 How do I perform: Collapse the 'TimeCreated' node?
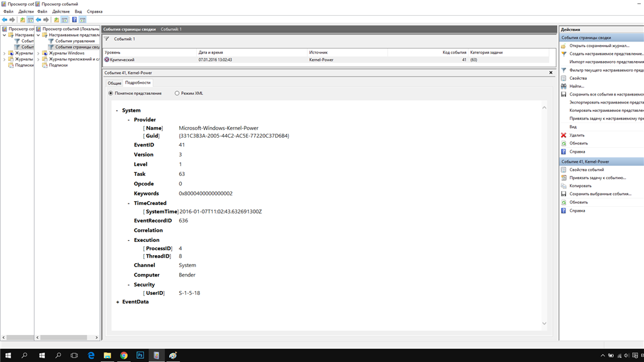(128, 203)
